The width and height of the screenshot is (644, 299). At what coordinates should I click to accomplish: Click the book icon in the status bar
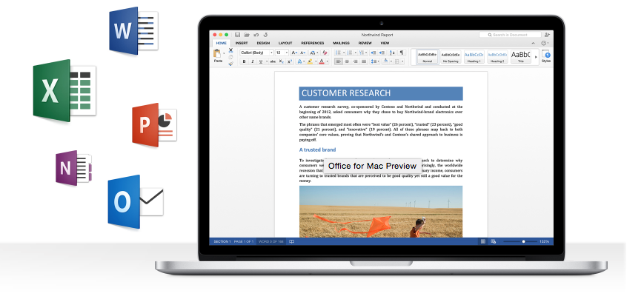291,241
